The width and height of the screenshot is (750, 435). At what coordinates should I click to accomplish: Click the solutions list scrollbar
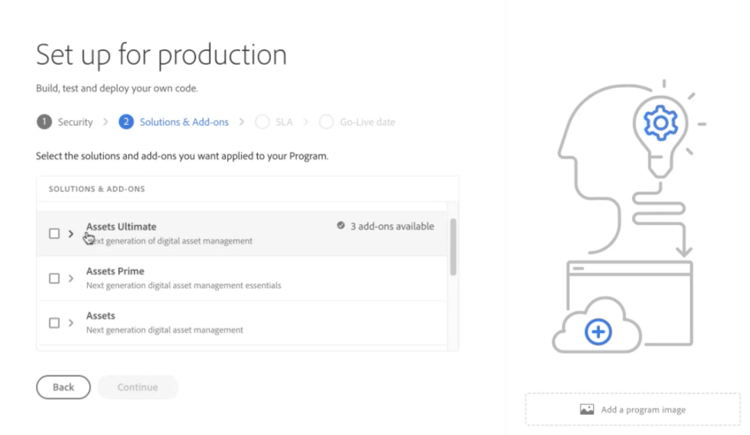coord(453,246)
